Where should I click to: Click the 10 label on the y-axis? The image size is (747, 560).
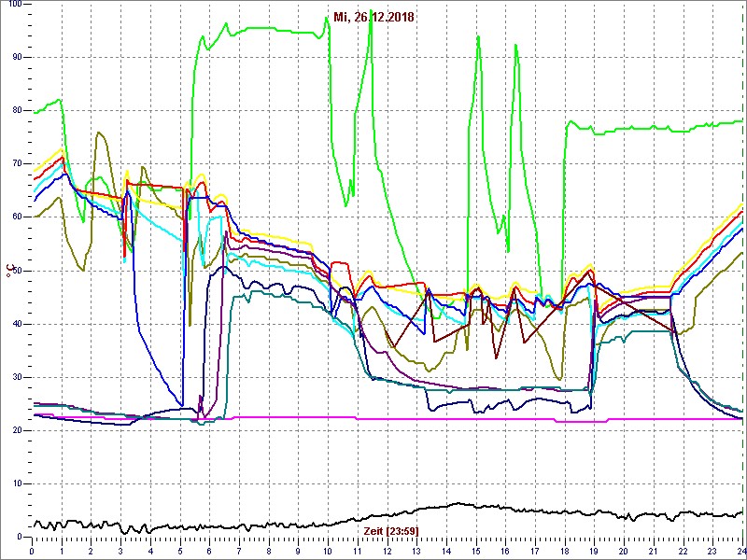[x=18, y=483]
